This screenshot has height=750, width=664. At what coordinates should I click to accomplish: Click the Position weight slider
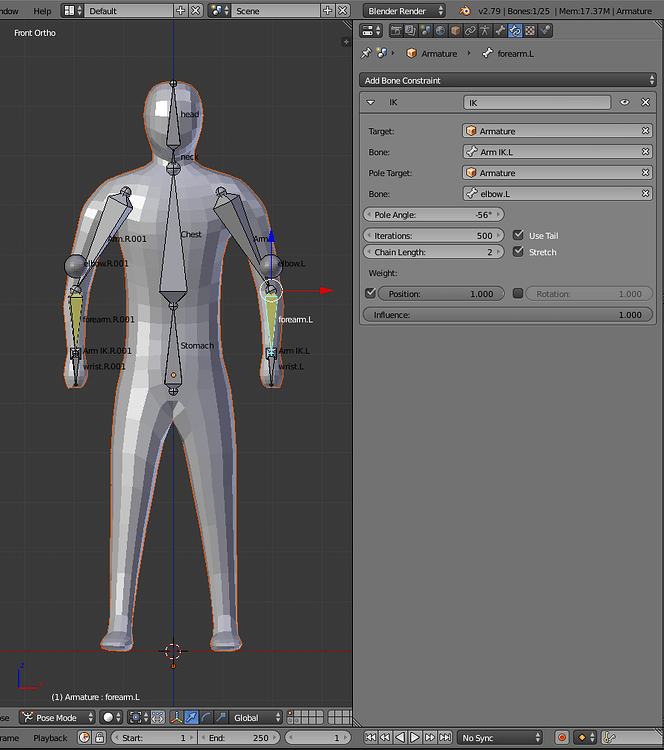[x=441, y=294]
